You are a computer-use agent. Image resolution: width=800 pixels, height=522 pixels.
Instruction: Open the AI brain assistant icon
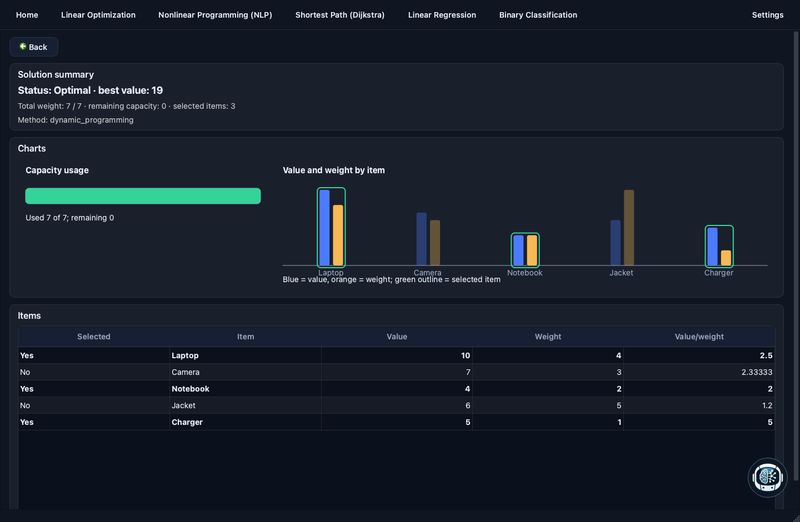[767, 477]
